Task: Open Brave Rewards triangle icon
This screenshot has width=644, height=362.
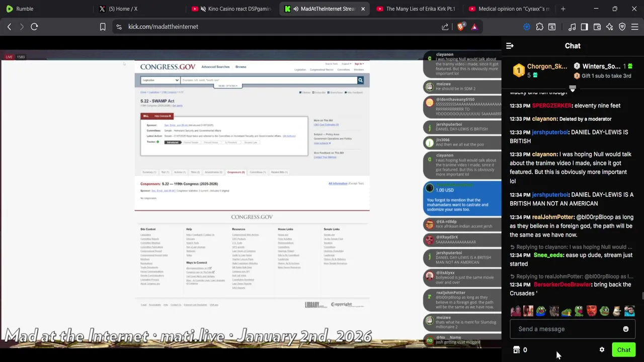Action: (474, 27)
